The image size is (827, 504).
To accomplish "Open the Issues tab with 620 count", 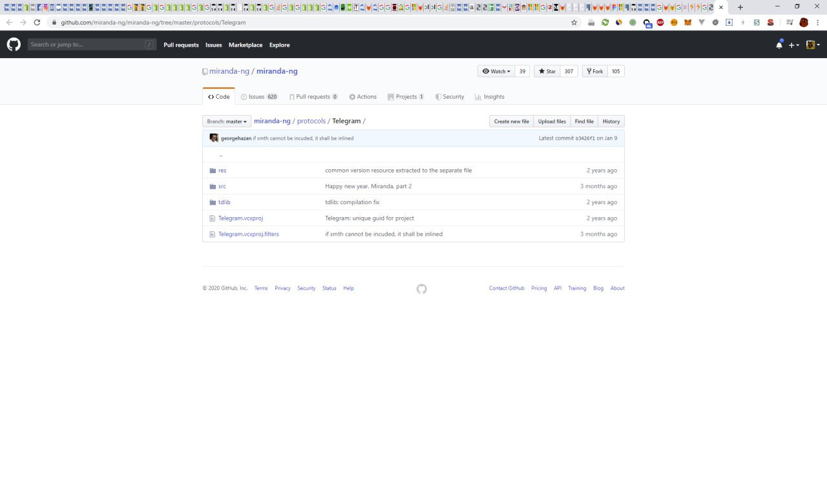I will pos(259,97).
